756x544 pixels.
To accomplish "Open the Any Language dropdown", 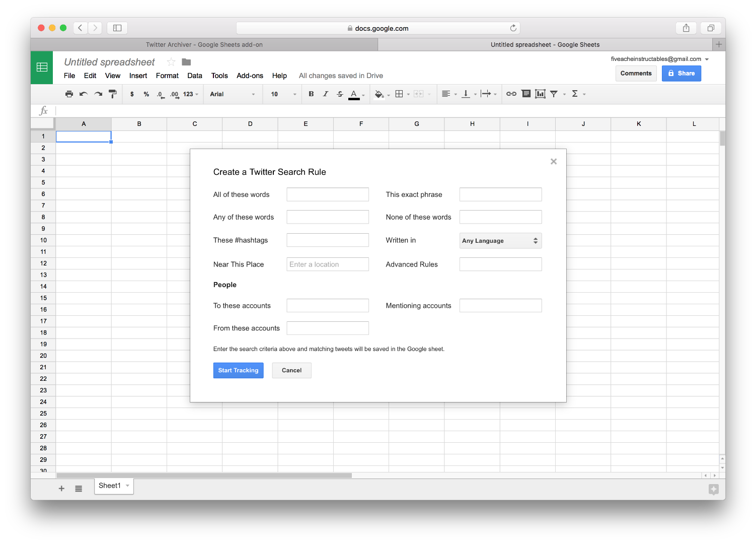I will click(500, 241).
